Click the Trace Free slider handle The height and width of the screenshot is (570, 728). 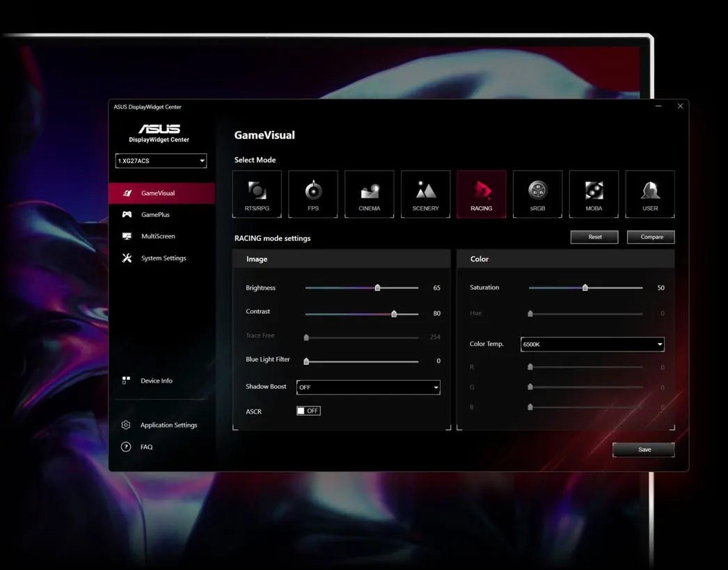pos(306,338)
